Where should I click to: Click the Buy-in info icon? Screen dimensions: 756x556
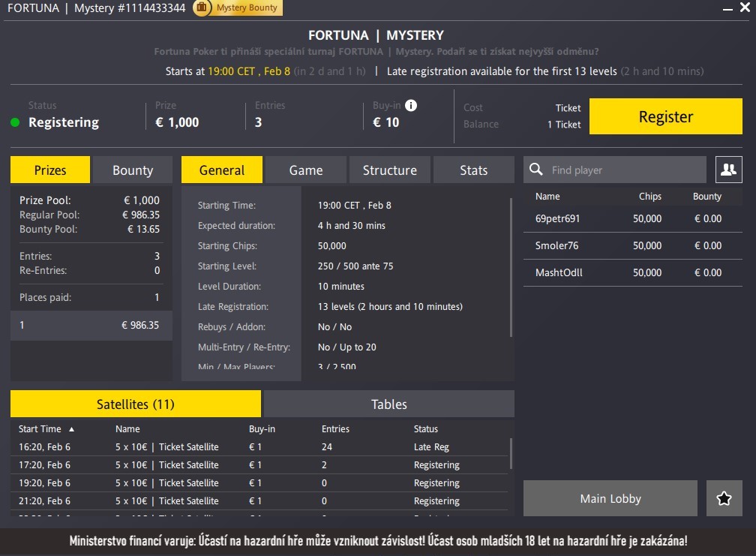pyautogui.click(x=411, y=105)
